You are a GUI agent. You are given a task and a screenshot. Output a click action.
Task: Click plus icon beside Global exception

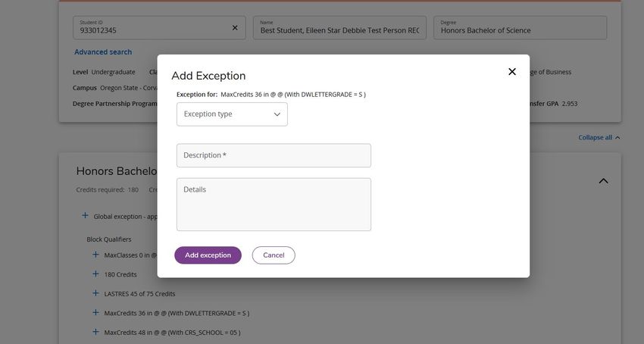(85, 216)
